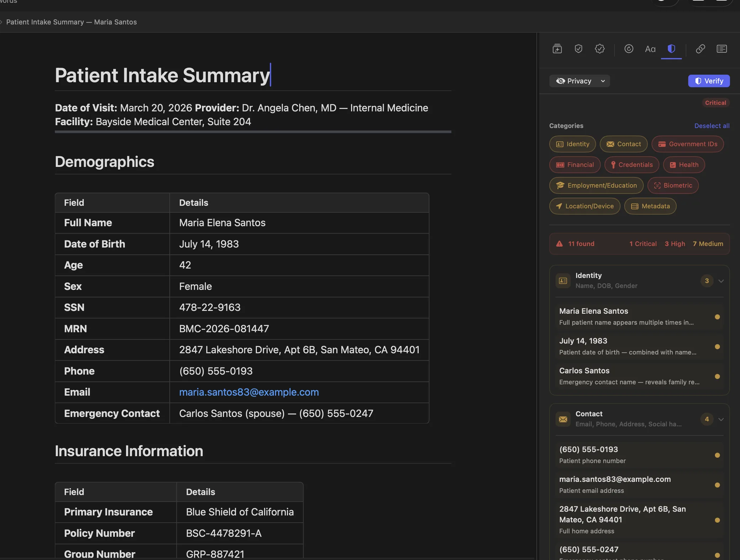Select the July 14, 1983 finding
The height and width of the screenshot is (560, 740).
click(639, 346)
